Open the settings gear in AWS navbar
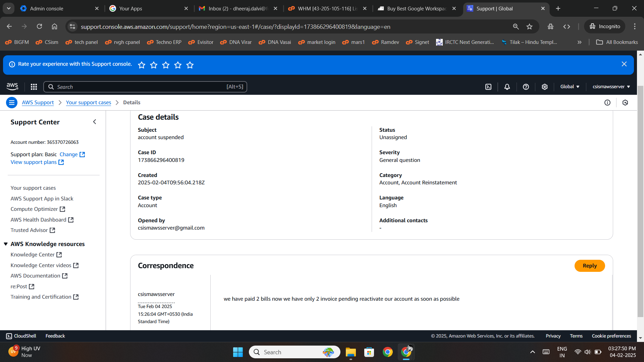This screenshot has height=362, width=644. (x=545, y=87)
